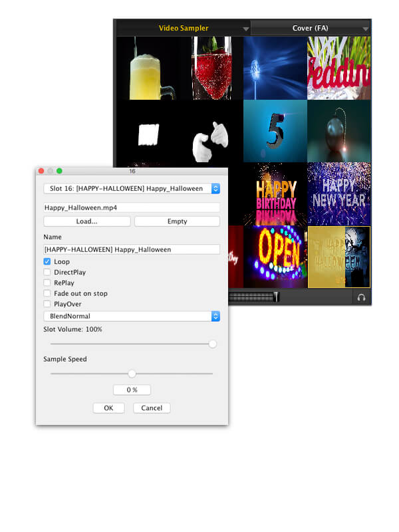Image resolution: width=399 pixels, height=532 pixels.
Task: Click OK to confirm slot settings
Action: 108,408
